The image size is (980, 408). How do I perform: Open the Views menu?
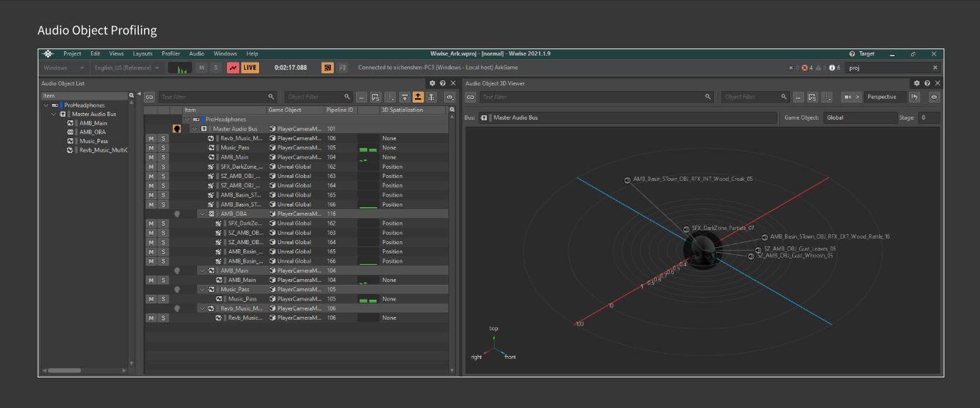pos(116,53)
